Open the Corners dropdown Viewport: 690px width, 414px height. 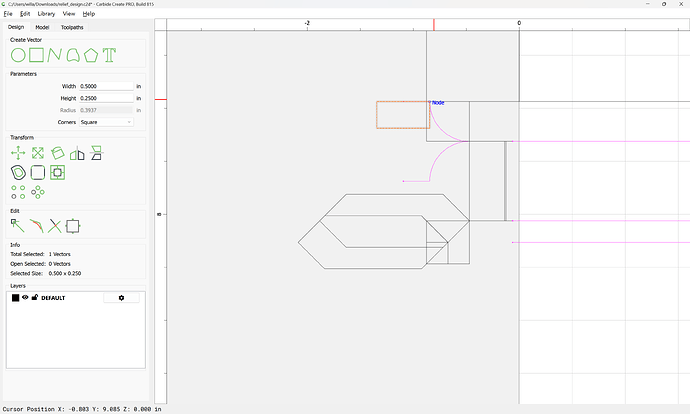coord(106,122)
